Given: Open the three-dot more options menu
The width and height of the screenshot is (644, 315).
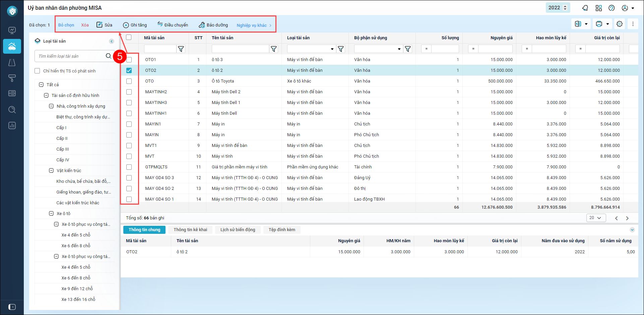Looking at the screenshot, I should 633,24.
